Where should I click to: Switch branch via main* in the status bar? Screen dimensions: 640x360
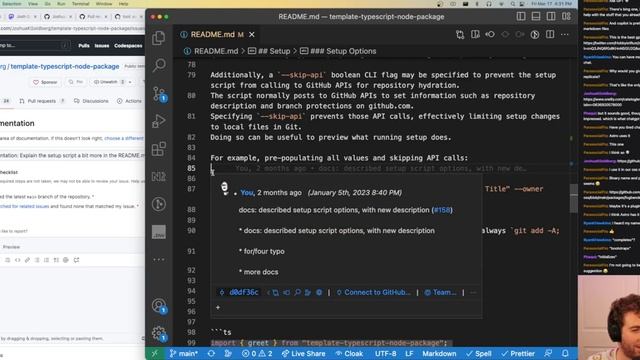coord(184,353)
